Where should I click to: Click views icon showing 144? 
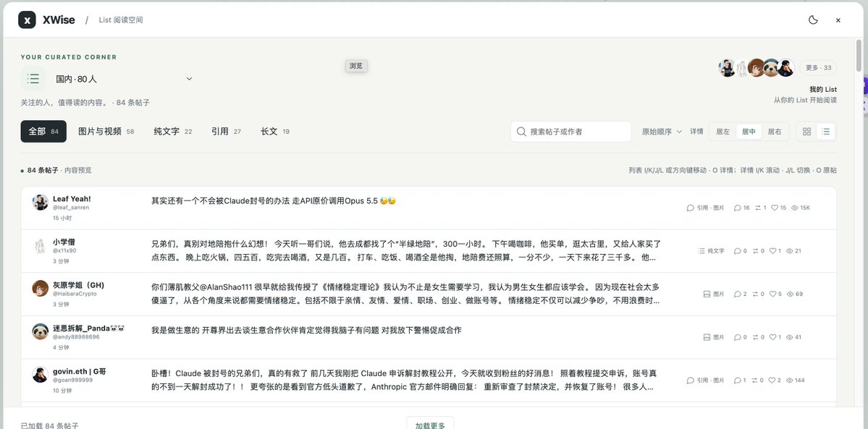point(789,381)
